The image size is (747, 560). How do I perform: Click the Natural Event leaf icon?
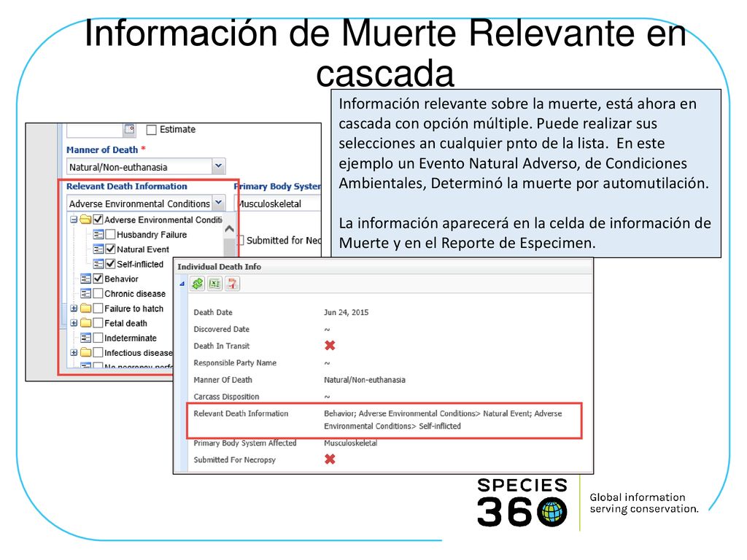point(98,249)
